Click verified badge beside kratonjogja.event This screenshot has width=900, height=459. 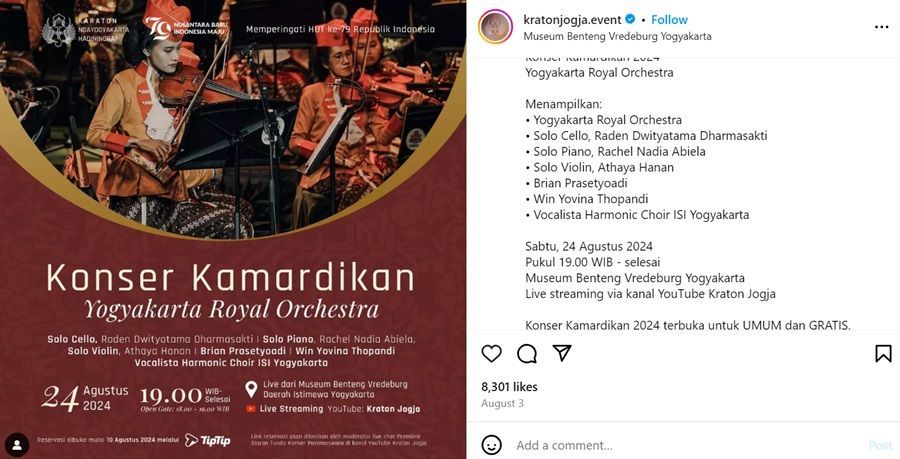point(630,20)
